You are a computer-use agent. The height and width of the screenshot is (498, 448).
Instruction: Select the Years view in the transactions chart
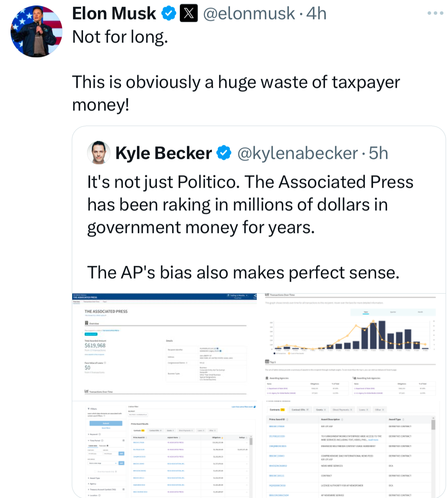366,312
